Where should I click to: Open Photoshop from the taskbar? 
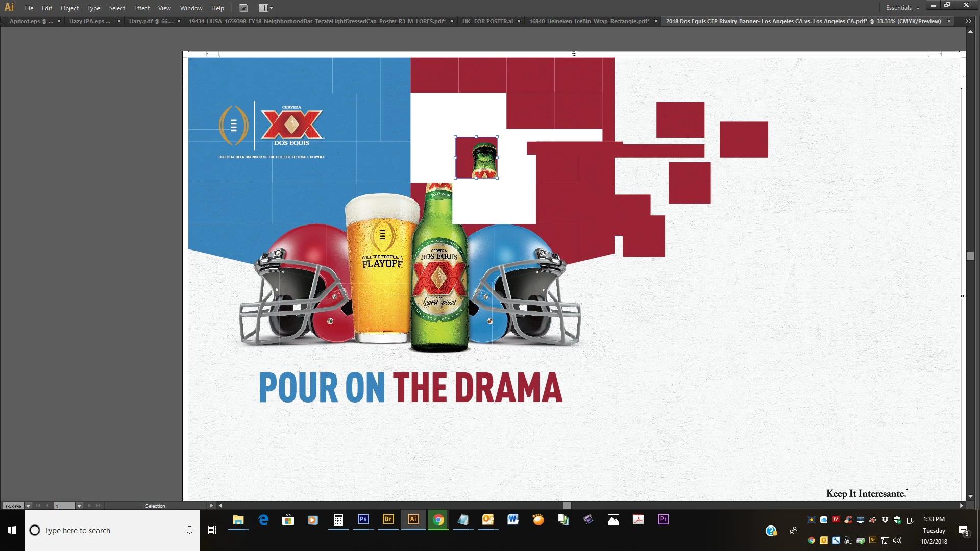(363, 519)
